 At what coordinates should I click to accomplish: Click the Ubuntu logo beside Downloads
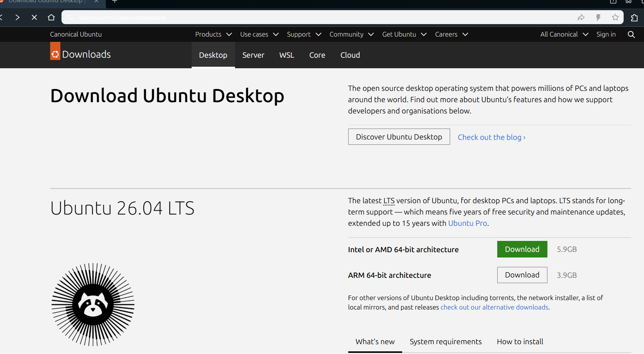click(x=55, y=51)
